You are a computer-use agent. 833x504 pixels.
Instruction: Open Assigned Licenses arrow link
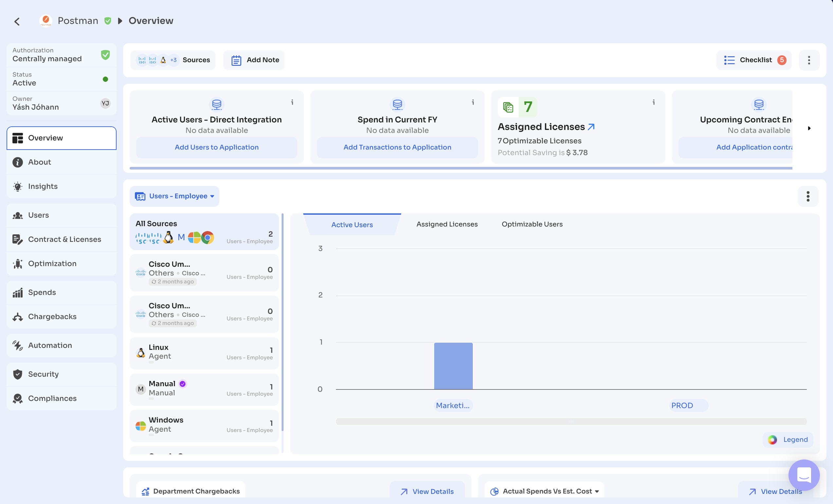point(591,127)
